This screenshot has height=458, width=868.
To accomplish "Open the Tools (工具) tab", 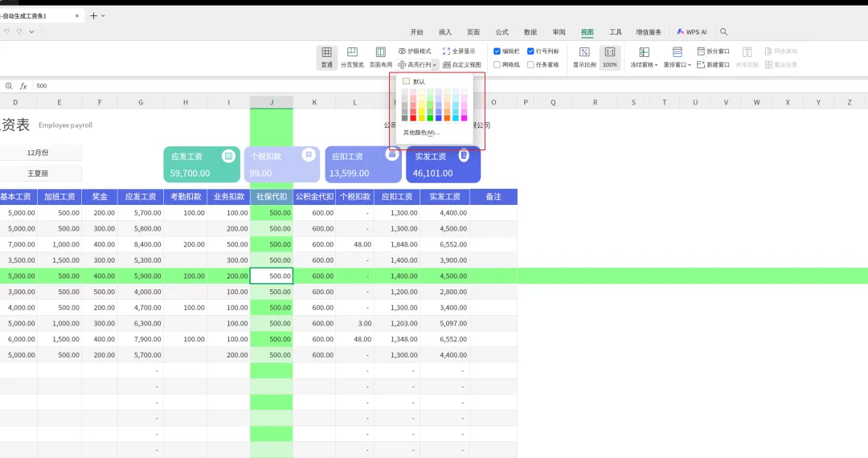I will click(x=616, y=32).
